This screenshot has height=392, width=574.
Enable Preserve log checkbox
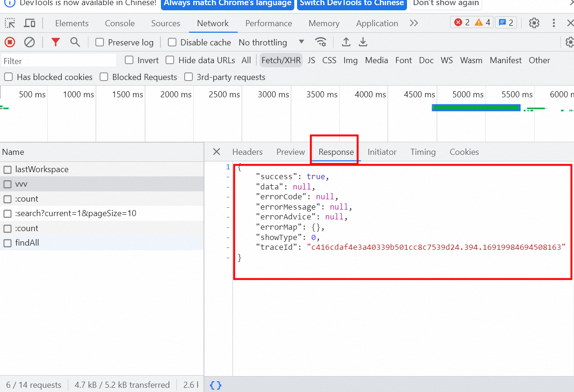click(x=100, y=43)
